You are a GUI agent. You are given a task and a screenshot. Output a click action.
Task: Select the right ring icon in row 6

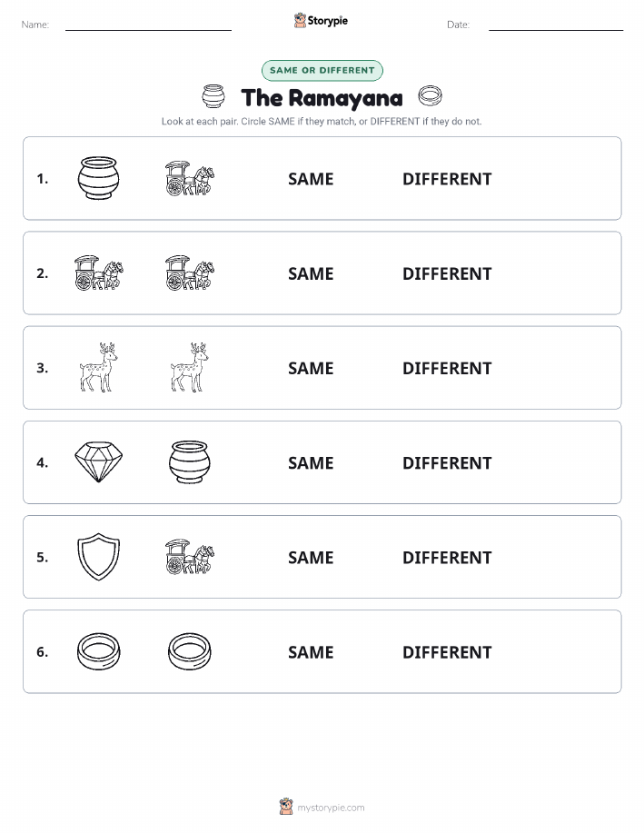point(190,651)
